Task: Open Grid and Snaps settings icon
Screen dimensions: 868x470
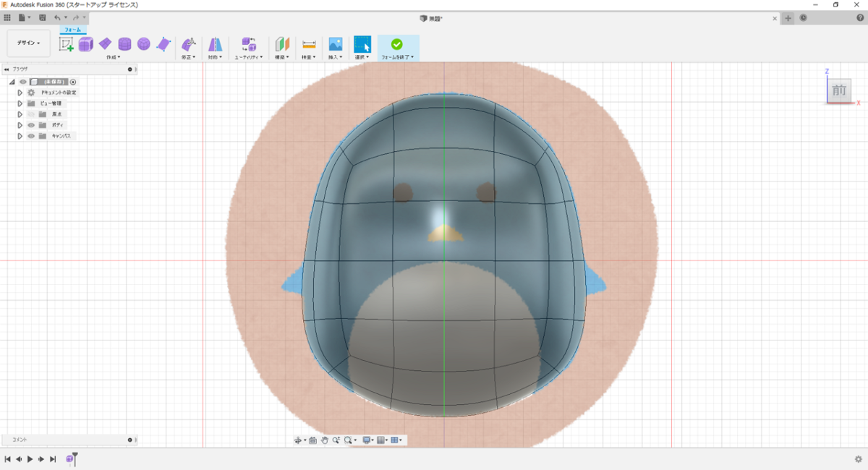Action: click(x=380, y=440)
